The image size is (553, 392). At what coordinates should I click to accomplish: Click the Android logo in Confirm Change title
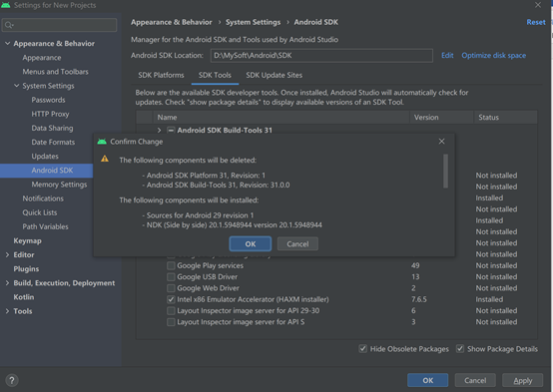(102, 142)
